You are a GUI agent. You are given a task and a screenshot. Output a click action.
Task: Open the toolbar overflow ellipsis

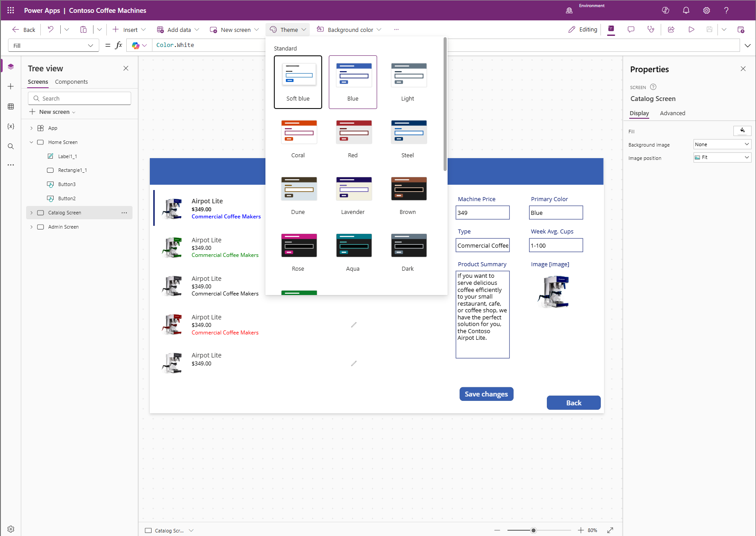tap(396, 30)
